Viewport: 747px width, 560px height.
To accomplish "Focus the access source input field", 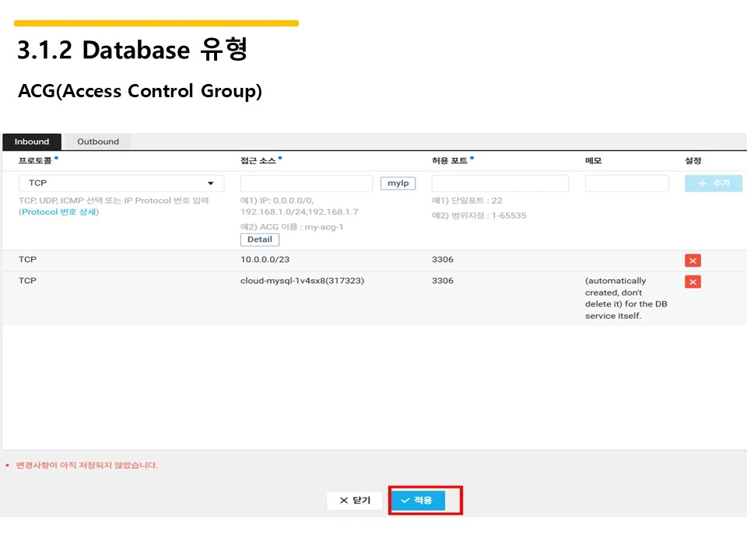I will [307, 184].
